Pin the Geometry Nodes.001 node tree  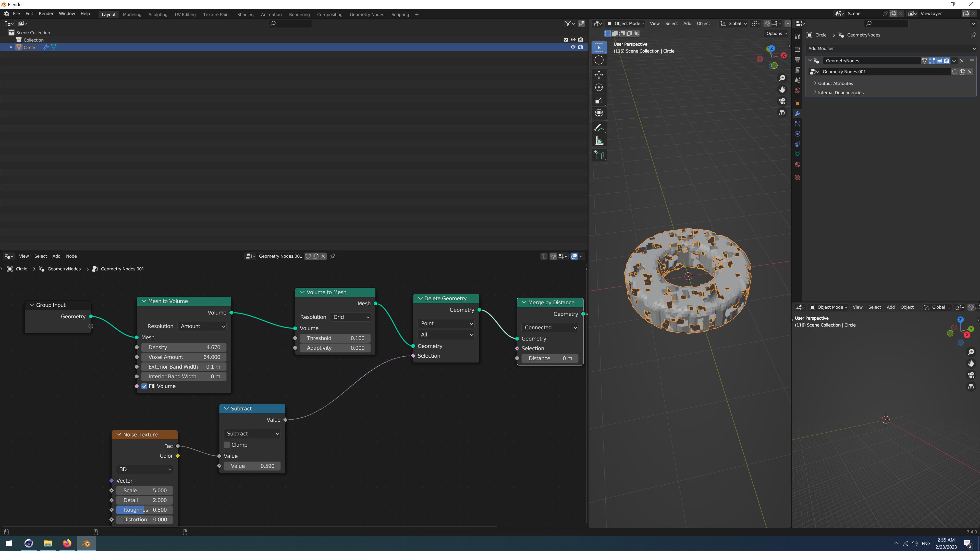pos(333,256)
